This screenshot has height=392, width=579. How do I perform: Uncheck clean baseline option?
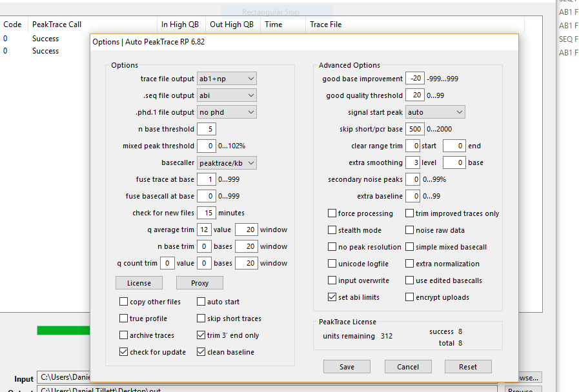(x=201, y=352)
